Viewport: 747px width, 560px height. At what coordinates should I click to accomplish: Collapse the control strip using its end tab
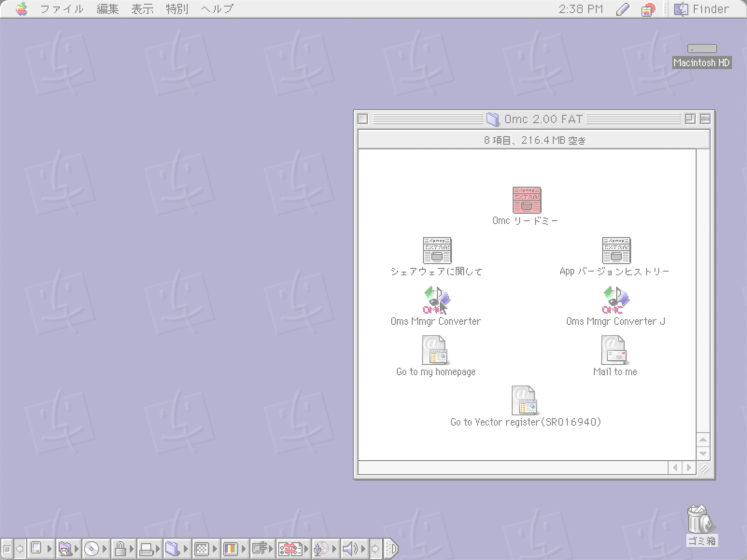391,549
